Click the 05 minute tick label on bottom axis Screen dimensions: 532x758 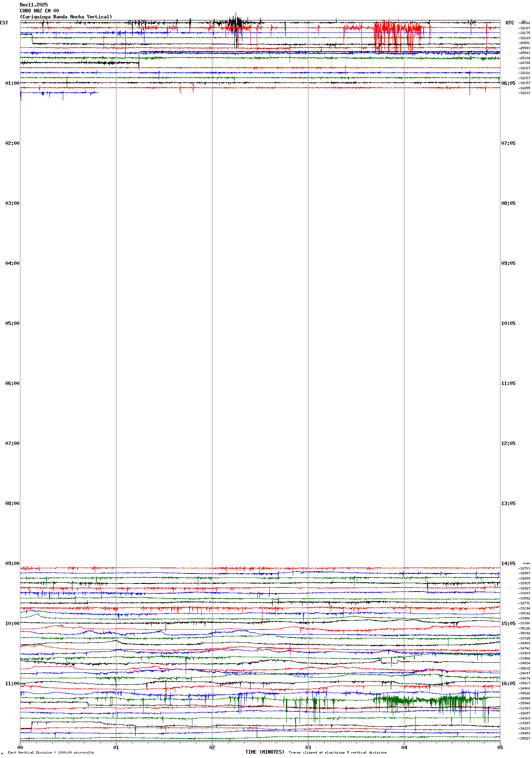pos(500,747)
